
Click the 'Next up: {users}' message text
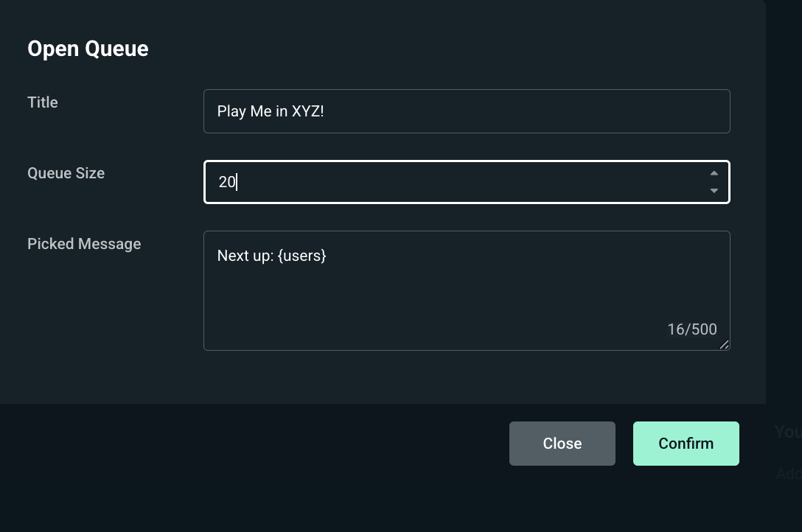point(272,256)
